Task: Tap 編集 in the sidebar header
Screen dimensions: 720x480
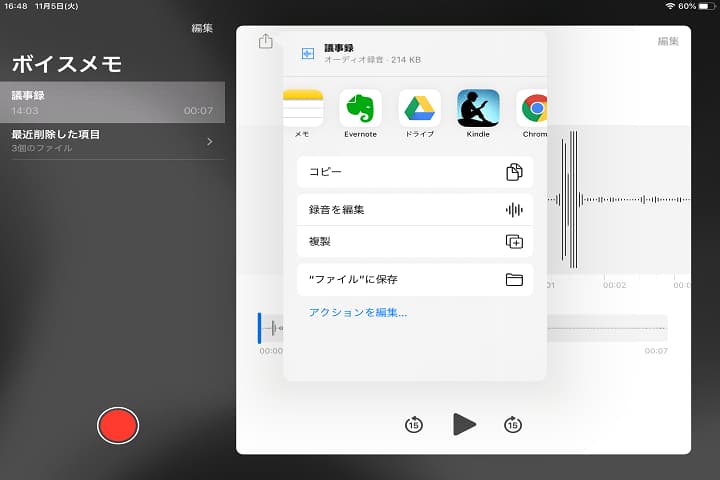Action: pyautogui.click(x=202, y=28)
